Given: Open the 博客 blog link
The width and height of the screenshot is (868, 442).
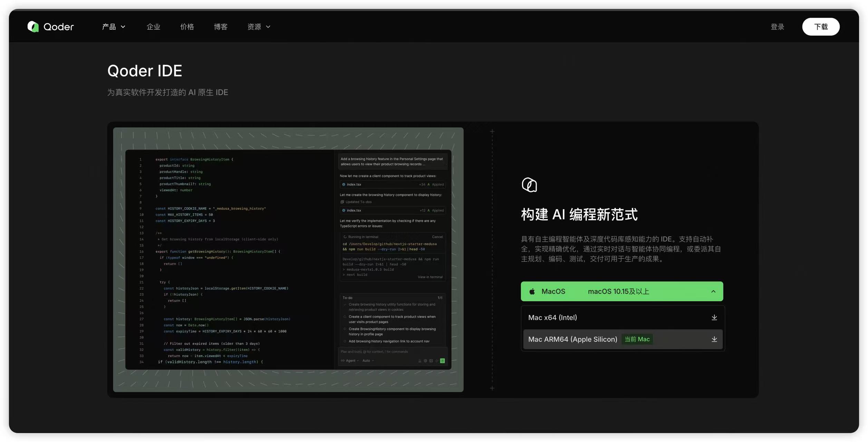Looking at the screenshot, I should pos(221,27).
